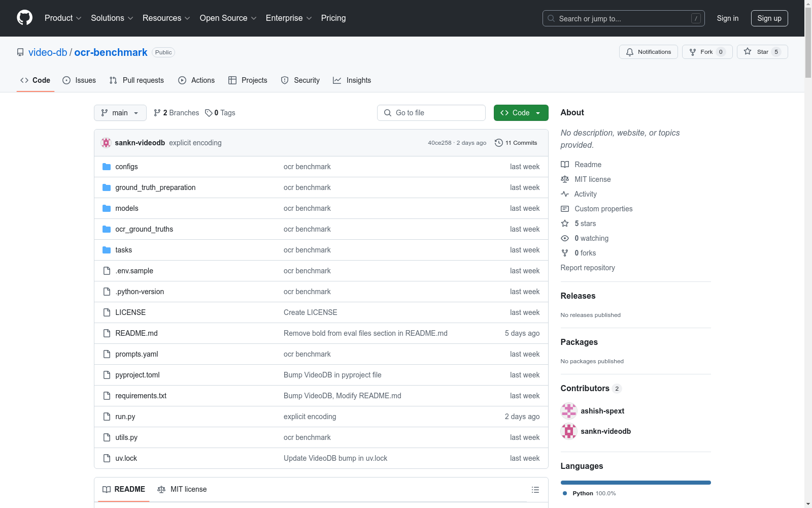Expand the Enterprise menu
Viewport: 812px width, 508px height.
click(289, 18)
